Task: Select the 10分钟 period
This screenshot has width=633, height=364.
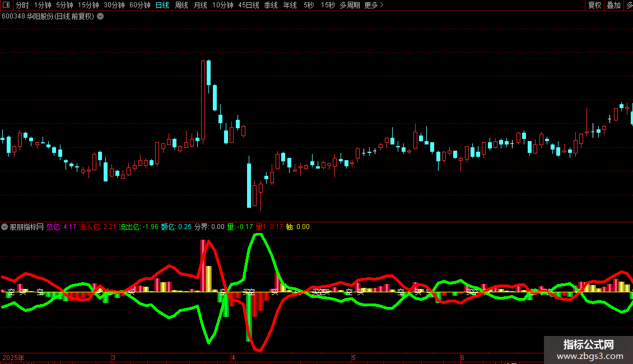Action: tap(223, 5)
